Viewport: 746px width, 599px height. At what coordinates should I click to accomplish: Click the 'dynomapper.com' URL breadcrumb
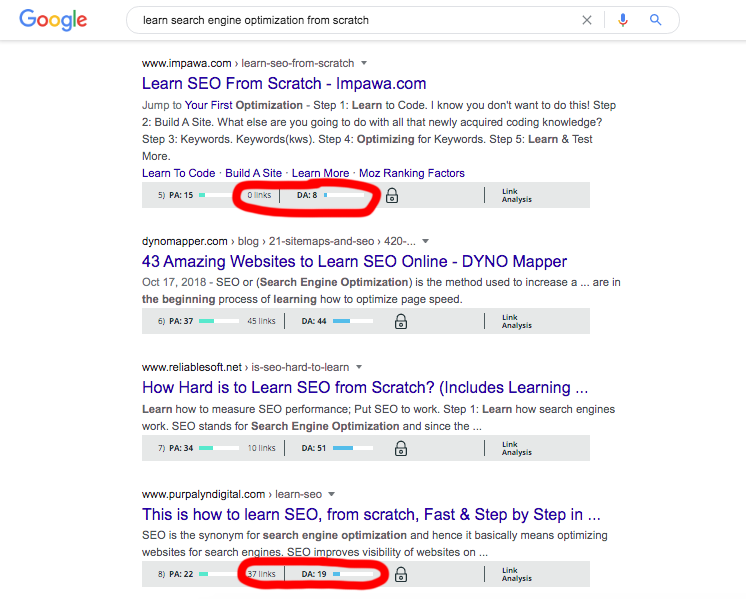pyautogui.click(x=185, y=241)
